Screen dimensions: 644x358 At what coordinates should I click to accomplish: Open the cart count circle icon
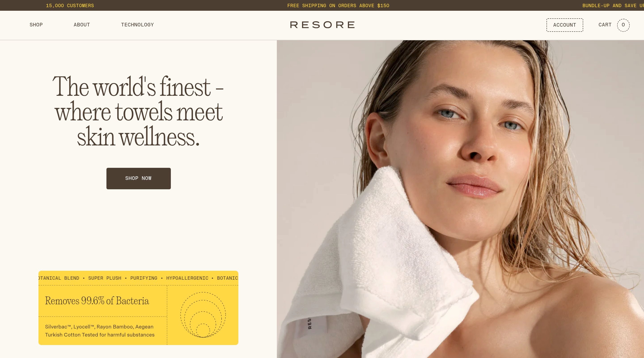pos(623,25)
